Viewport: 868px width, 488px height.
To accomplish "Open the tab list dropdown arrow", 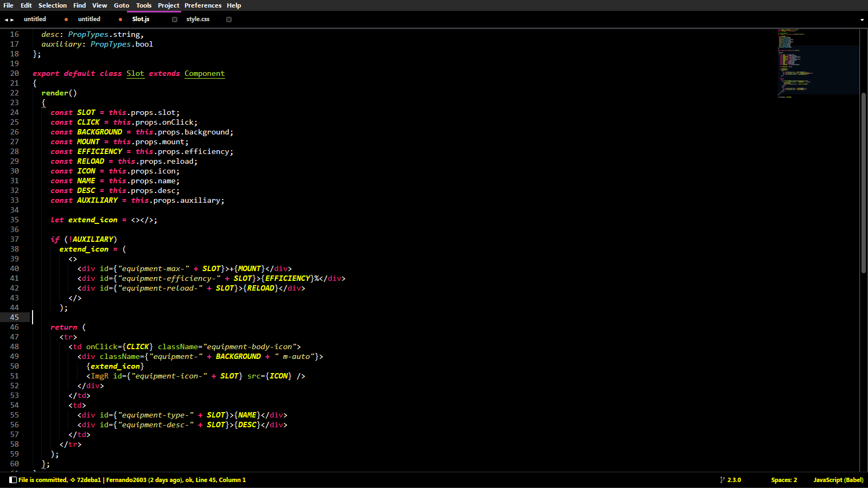I will (x=862, y=20).
